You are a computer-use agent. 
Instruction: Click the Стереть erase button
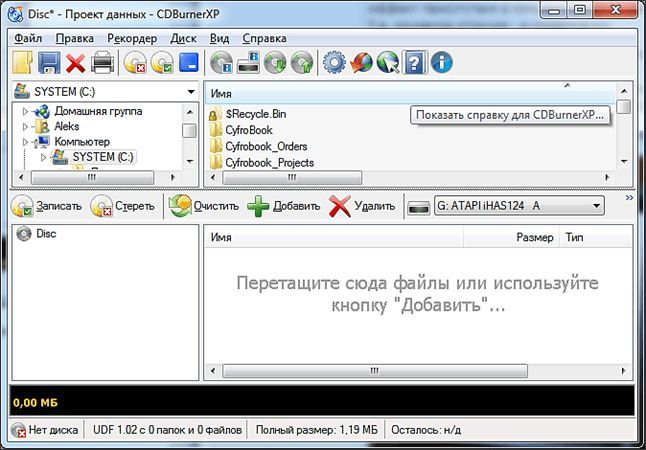(x=123, y=206)
